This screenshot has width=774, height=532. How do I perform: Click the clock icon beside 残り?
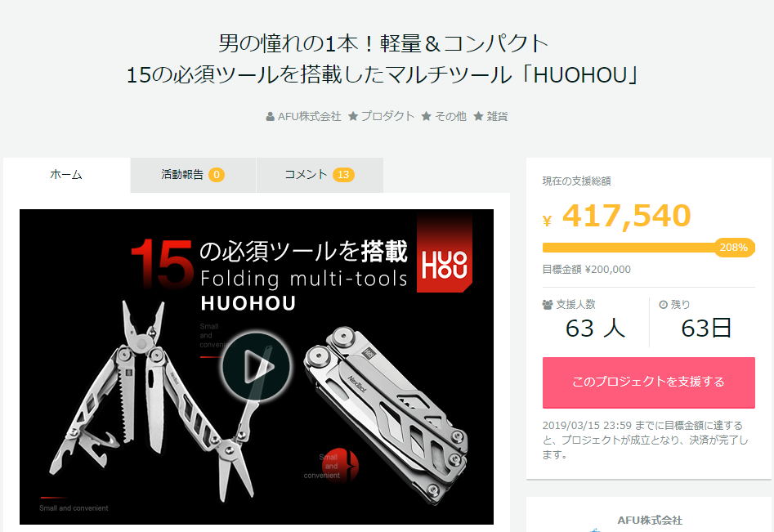click(664, 305)
